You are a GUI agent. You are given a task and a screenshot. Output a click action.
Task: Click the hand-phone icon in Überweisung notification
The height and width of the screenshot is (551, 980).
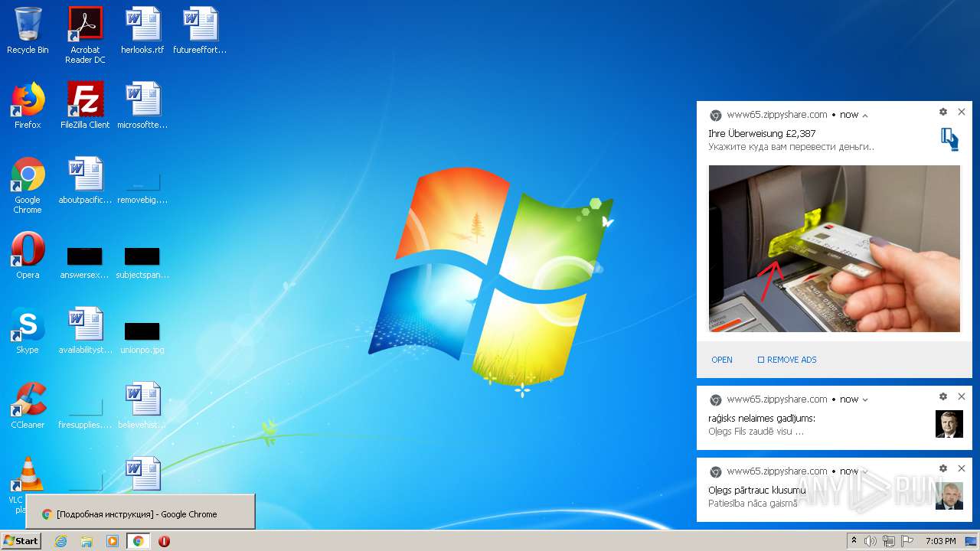[x=949, y=139]
